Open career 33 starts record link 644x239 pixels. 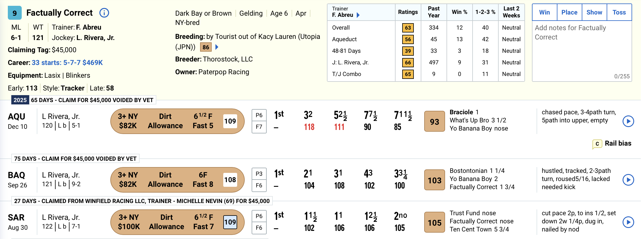coord(67,63)
